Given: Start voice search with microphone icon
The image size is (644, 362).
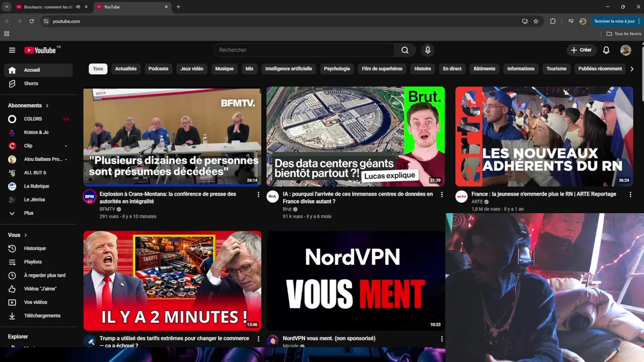Looking at the screenshot, I should [x=428, y=50].
